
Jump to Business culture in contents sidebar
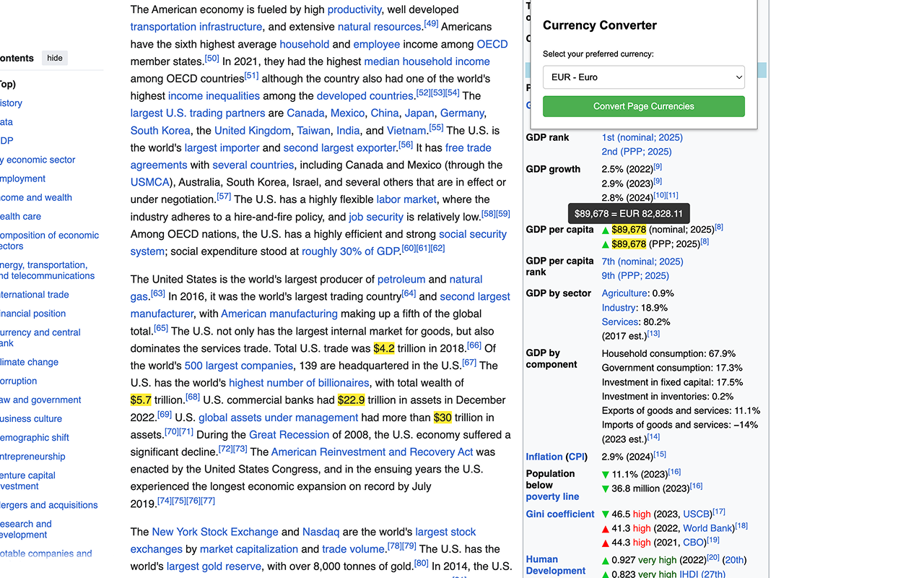[x=31, y=418]
